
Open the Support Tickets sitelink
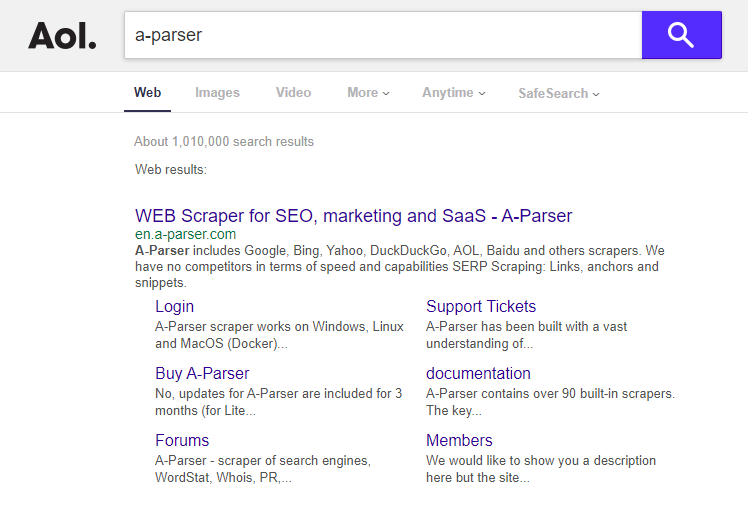[481, 306]
